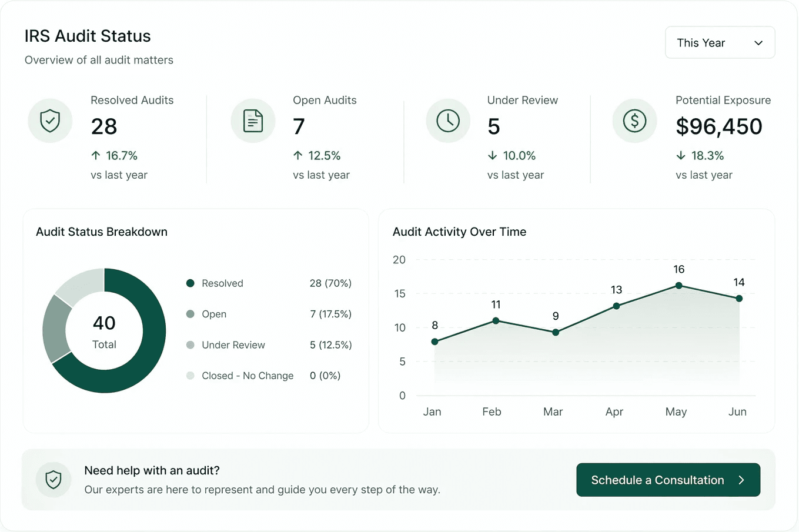This screenshot has width=799, height=532.
Task: Click the May data point showing 16
Action: 678,286
